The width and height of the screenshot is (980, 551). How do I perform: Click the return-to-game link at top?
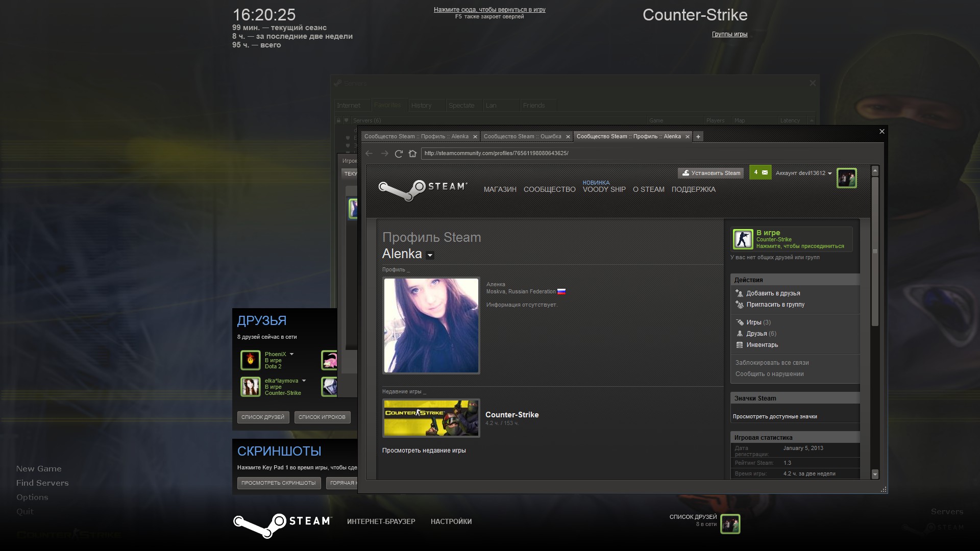(x=489, y=10)
